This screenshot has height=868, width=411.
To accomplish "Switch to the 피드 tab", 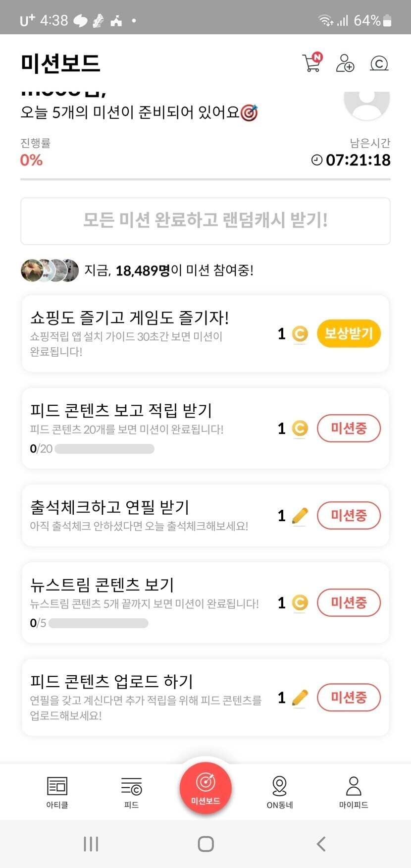I will coord(131,792).
